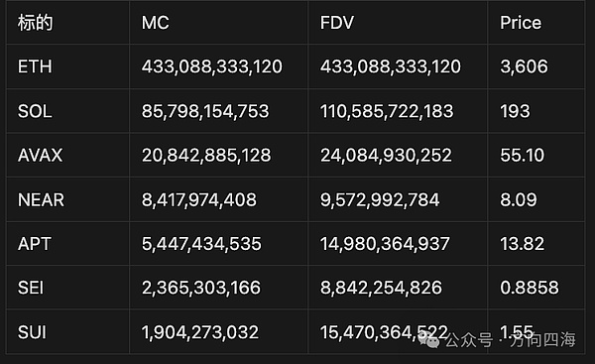The image size is (595, 364).
Task: Click ETH market cap 433,088,333,120 in MC column
Action: click(x=212, y=66)
